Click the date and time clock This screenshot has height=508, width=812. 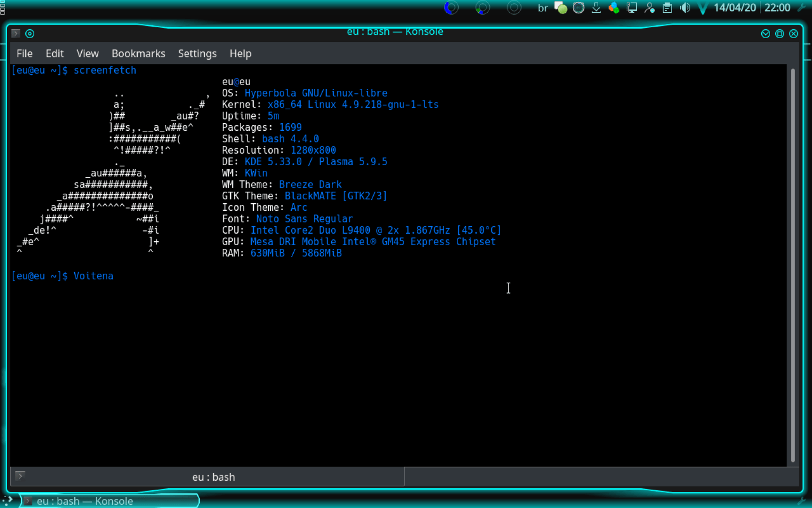click(x=752, y=8)
